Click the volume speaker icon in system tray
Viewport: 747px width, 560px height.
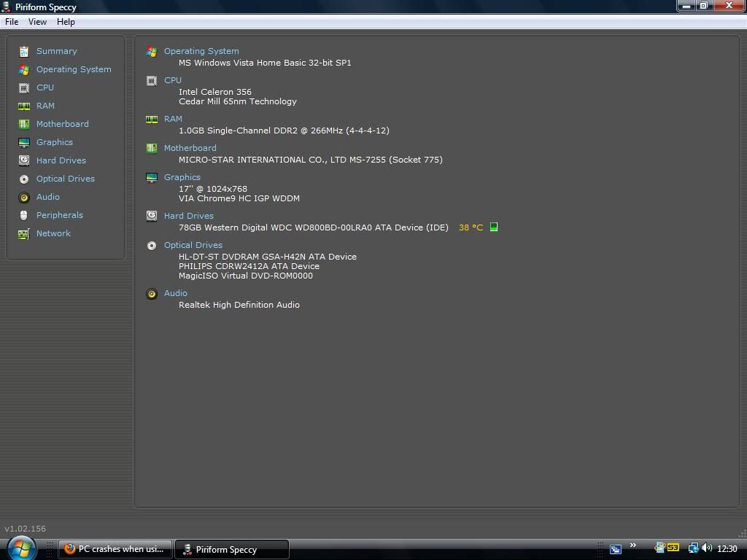tap(707, 548)
